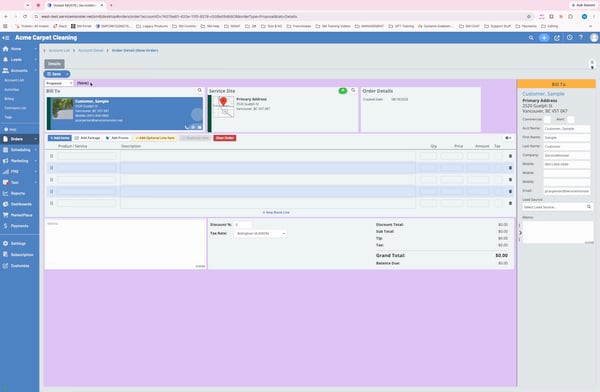
Task: Open Accounts in the sidebar
Action: [19, 70]
